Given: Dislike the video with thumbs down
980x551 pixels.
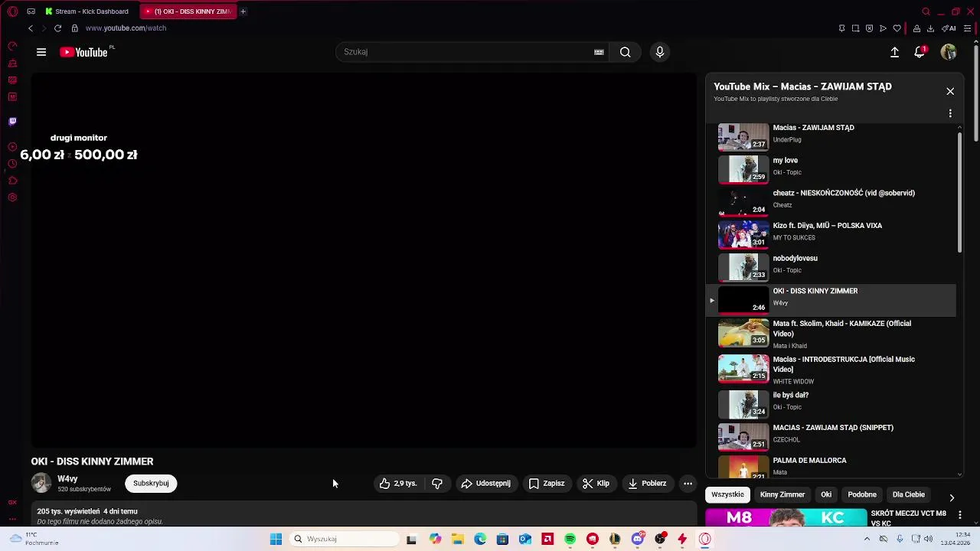Looking at the screenshot, I should click(437, 484).
